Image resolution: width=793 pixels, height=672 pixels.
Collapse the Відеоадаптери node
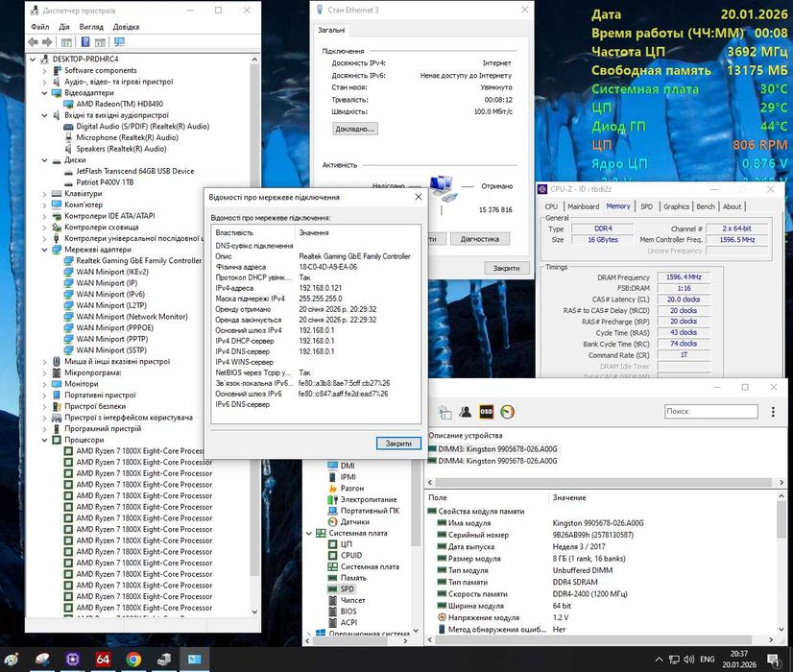coord(44,93)
